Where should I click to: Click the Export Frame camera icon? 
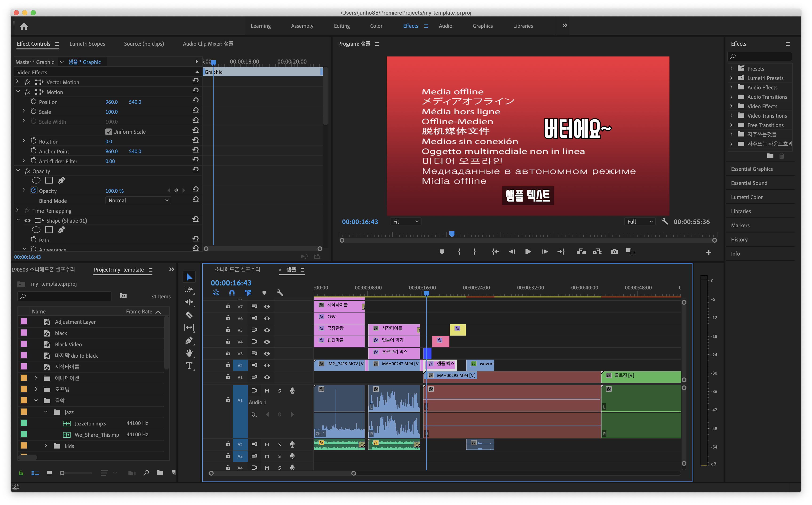(614, 252)
